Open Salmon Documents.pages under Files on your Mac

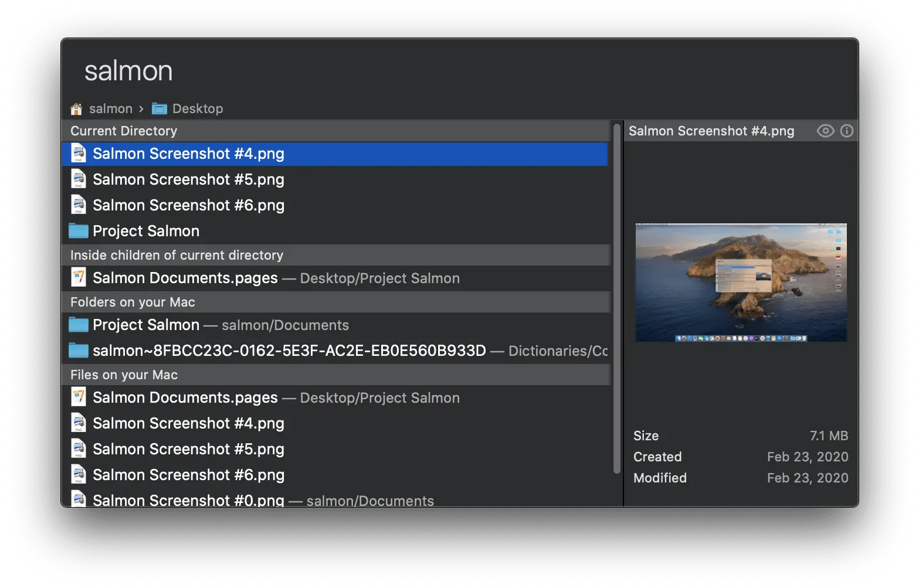pos(185,397)
